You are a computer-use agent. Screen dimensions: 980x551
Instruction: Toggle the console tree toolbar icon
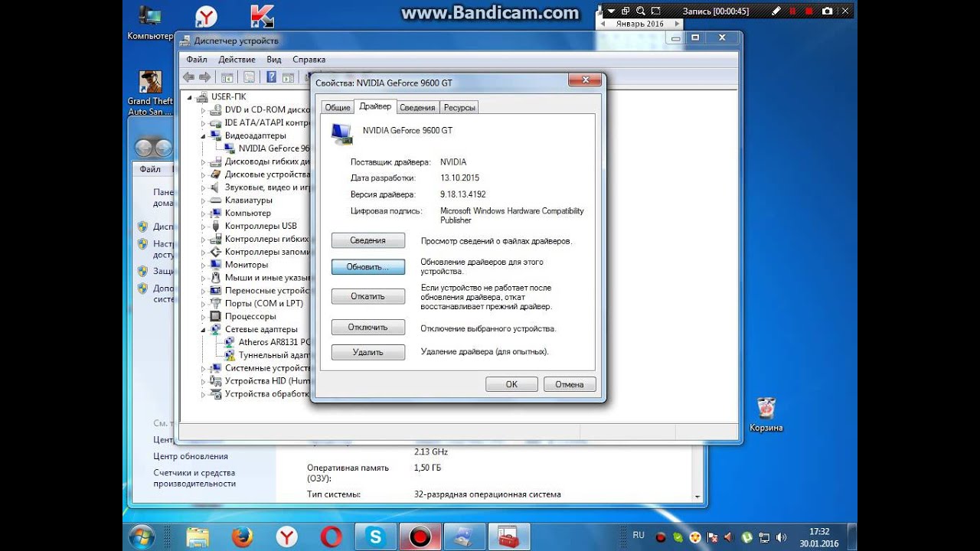[227, 77]
